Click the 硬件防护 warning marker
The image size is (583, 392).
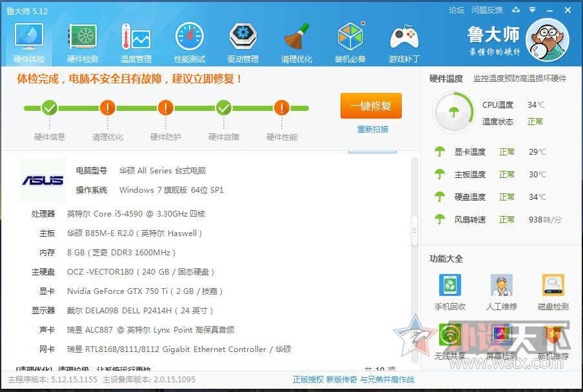pos(166,108)
